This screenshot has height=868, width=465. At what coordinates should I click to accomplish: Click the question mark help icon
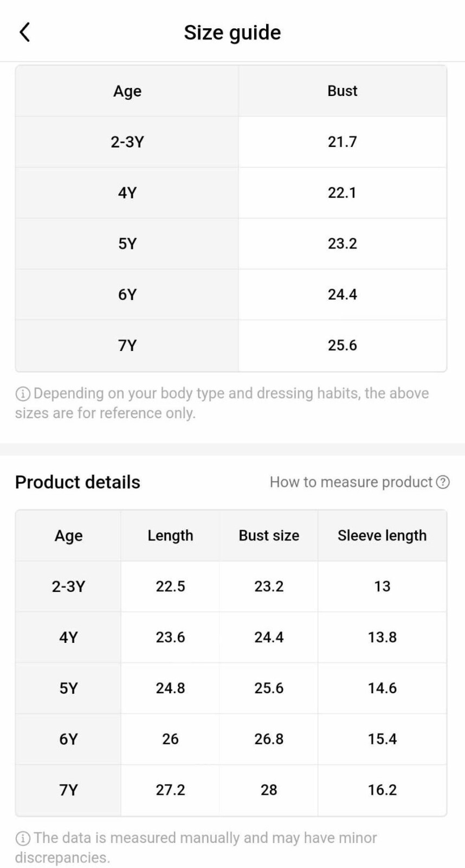point(443,482)
